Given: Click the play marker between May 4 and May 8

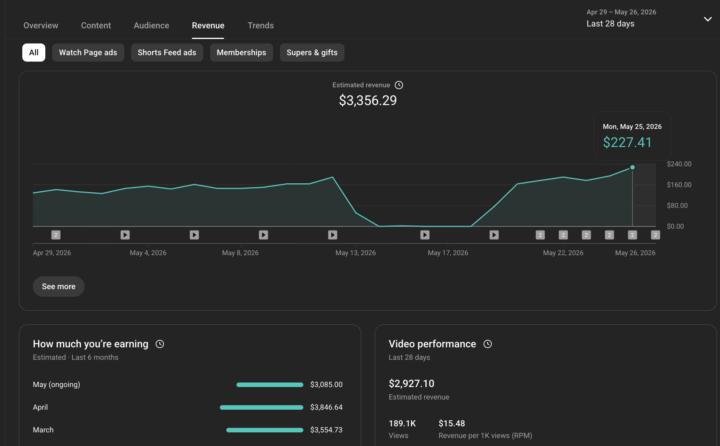Looking at the screenshot, I should coord(194,235).
